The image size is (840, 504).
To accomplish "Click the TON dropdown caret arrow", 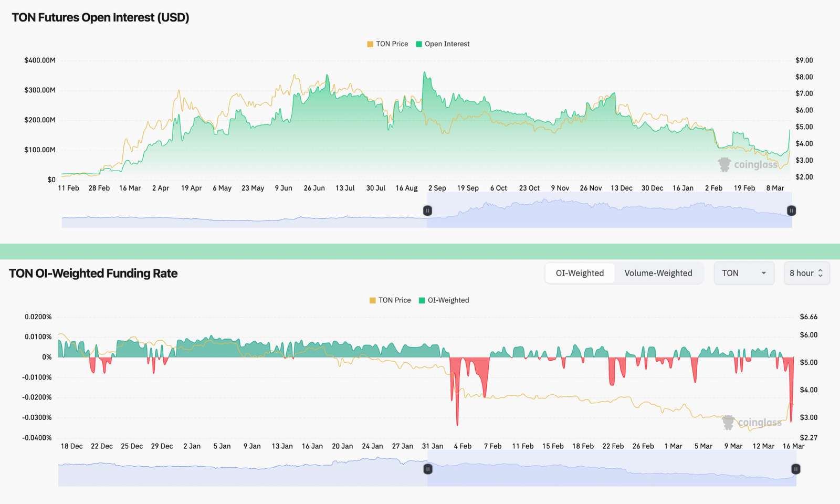I will point(764,273).
